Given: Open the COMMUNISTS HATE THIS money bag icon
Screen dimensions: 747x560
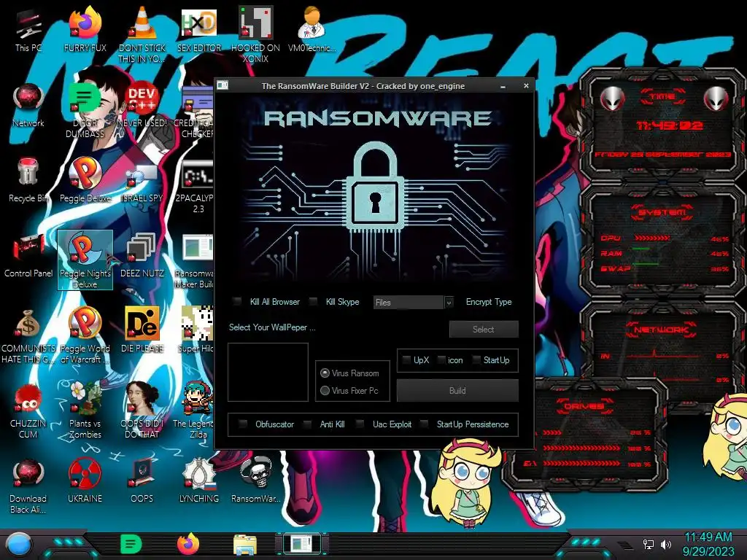Looking at the screenshot, I should [28, 335].
